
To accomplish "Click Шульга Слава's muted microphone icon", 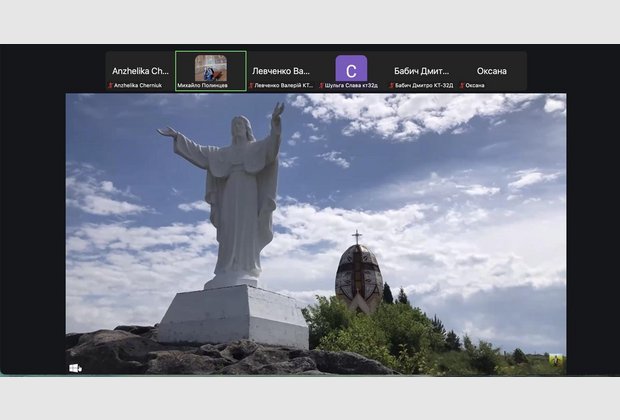I will point(321,86).
